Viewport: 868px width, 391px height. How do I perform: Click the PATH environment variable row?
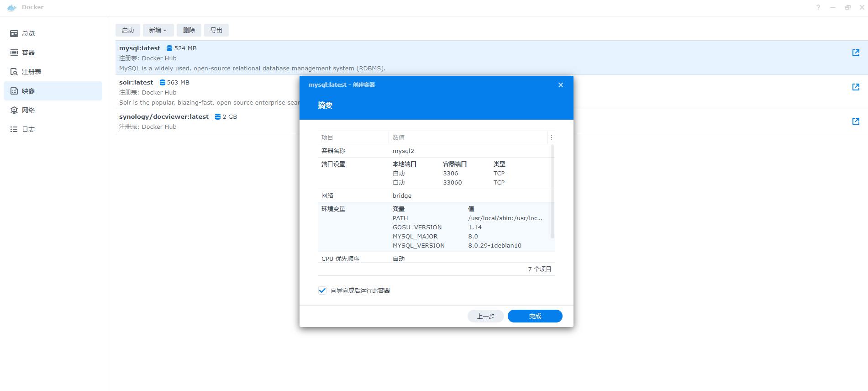tap(468, 218)
